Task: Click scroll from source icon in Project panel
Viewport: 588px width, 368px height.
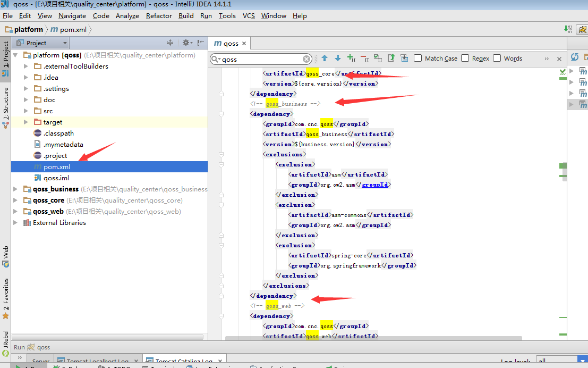Action: (x=171, y=43)
